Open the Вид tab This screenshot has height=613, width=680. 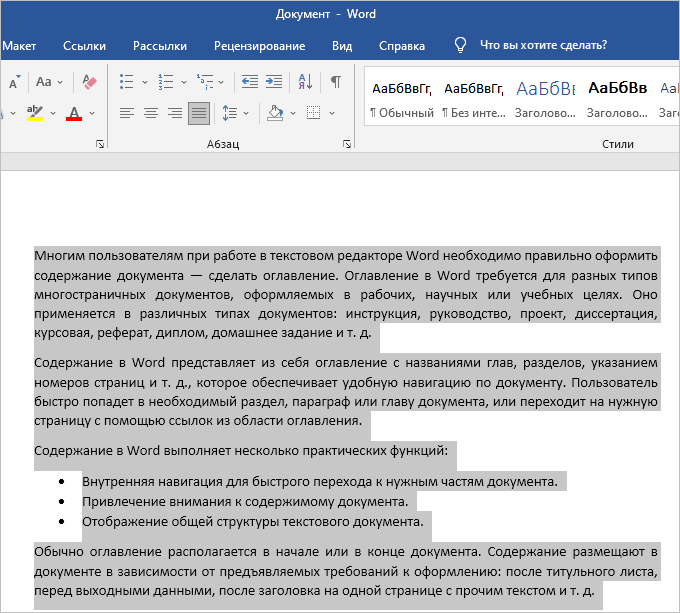tap(342, 46)
